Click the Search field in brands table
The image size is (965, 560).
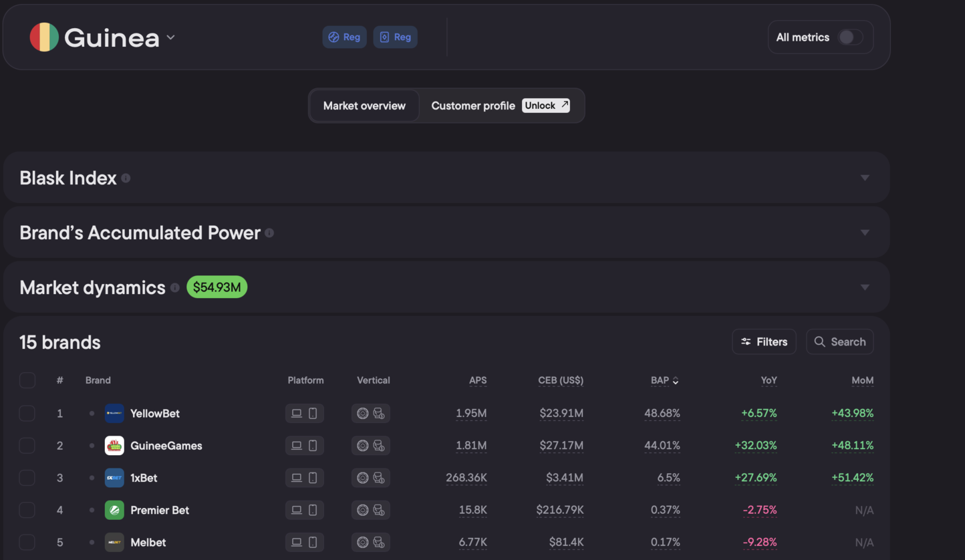(840, 341)
